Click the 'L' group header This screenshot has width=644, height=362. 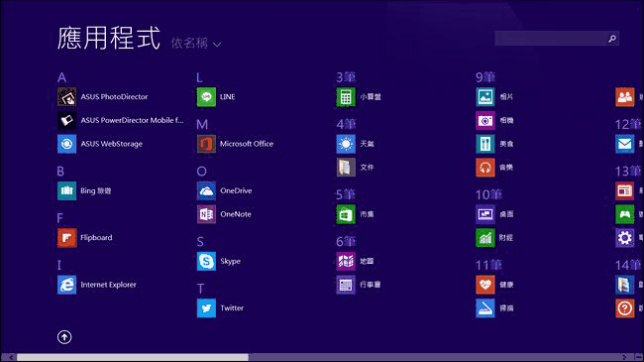pos(199,77)
